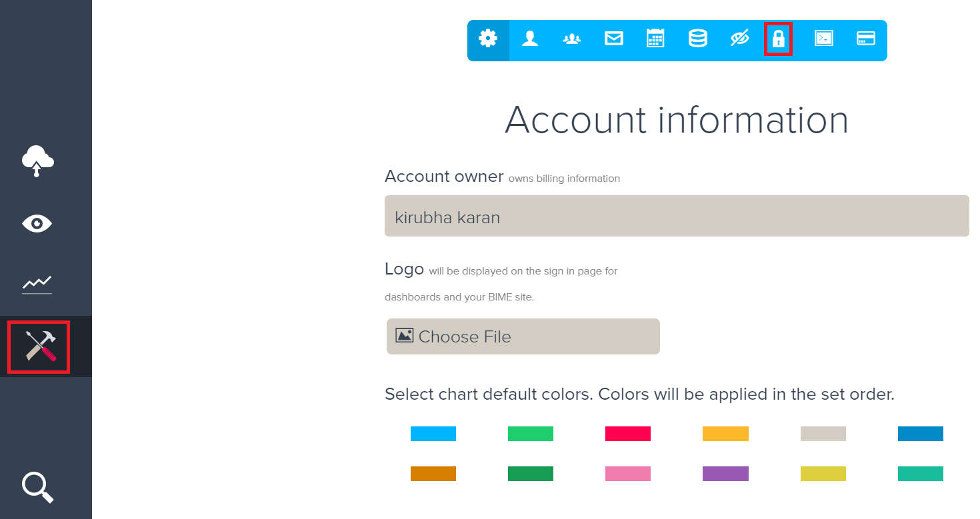Open the line chart analytics section
Viewport: 980px width, 519px height.
[37, 284]
